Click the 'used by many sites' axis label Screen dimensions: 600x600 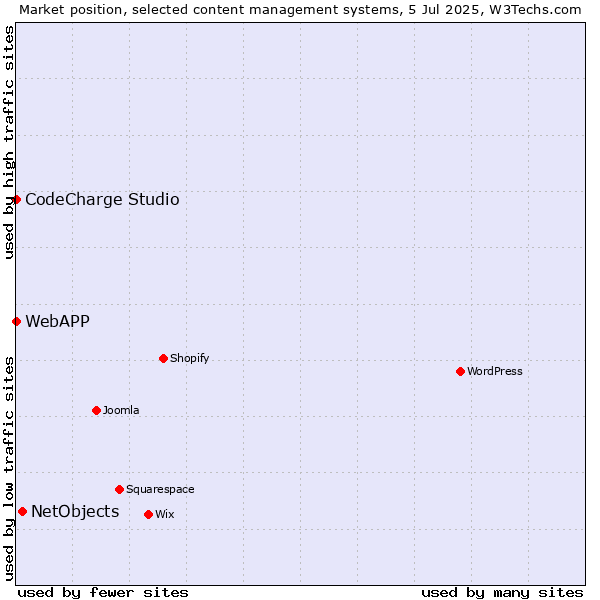pos(502,593)
